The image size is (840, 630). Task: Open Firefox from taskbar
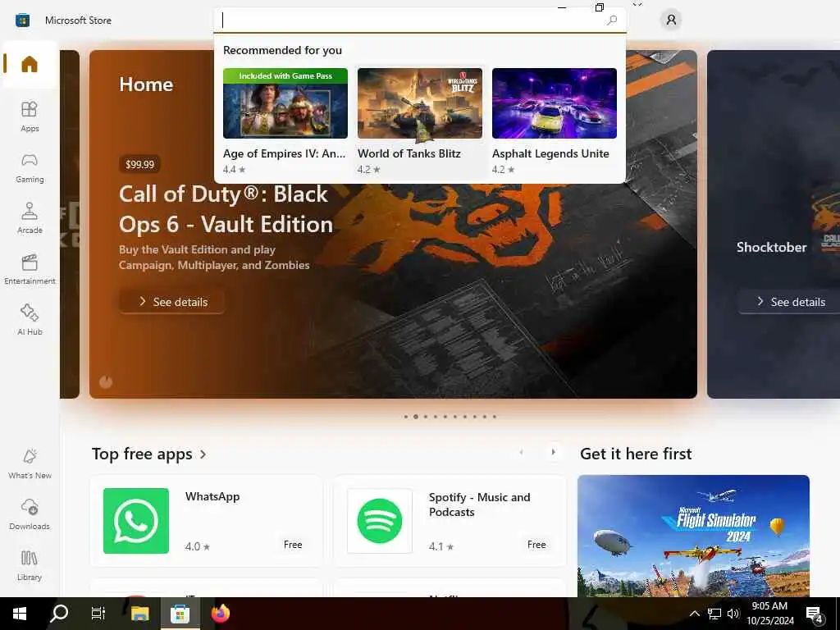tap(220, 614)
